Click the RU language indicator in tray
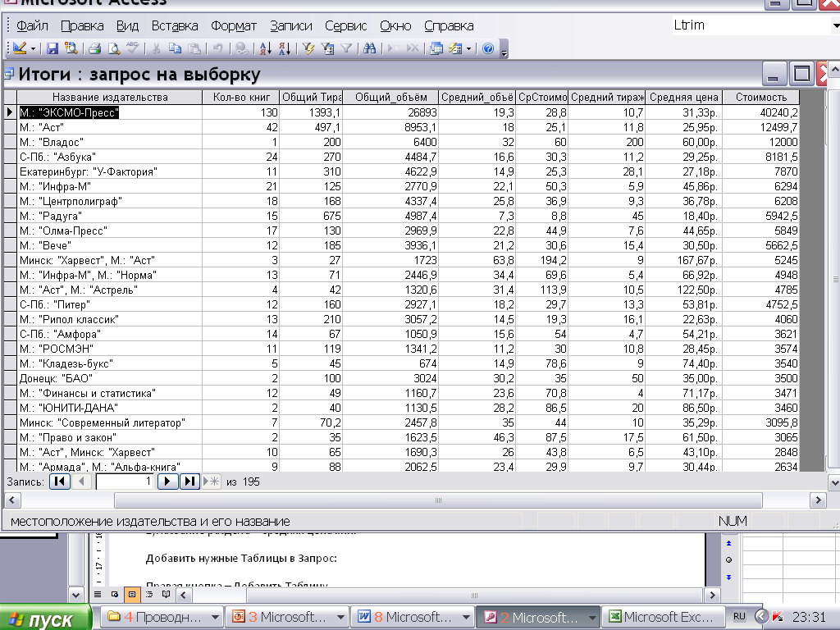The height and width of the screenshot is (630, 840). 739,617
